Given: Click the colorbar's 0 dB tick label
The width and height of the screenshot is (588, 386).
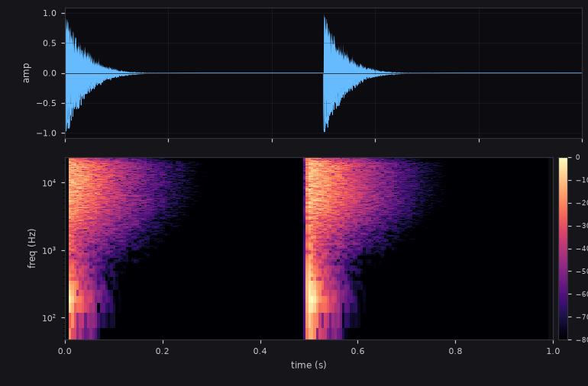Looking at the screenshot, I should [577, 157].
